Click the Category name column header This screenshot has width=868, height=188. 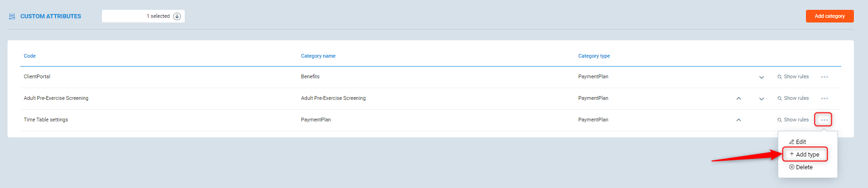pyautogui.click(x=318, y=56)
